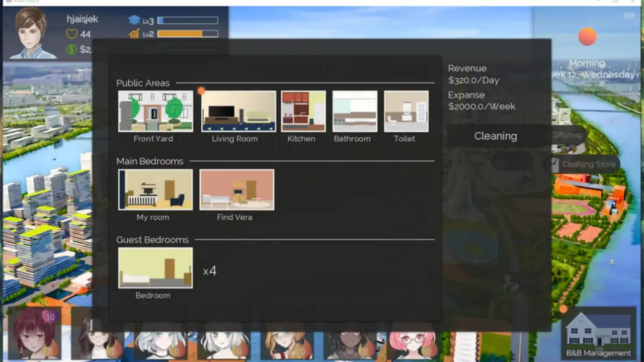Click the heart affection icon
The image size is (644, 362).
(x=72, y=34)
